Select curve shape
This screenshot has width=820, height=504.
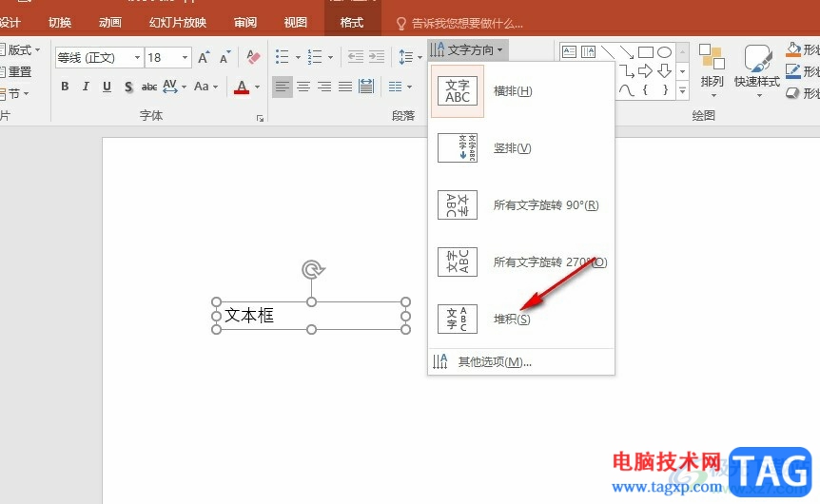coord(627,90)
